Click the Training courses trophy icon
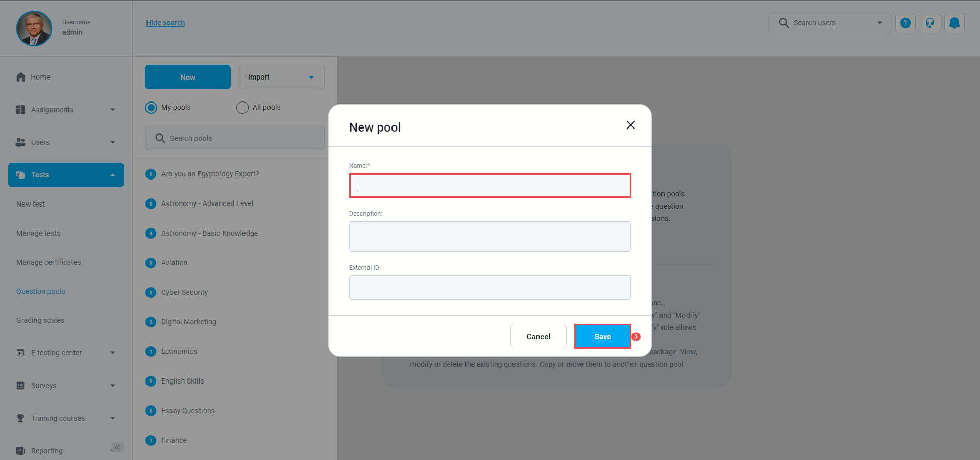 [x=20, y=418]
